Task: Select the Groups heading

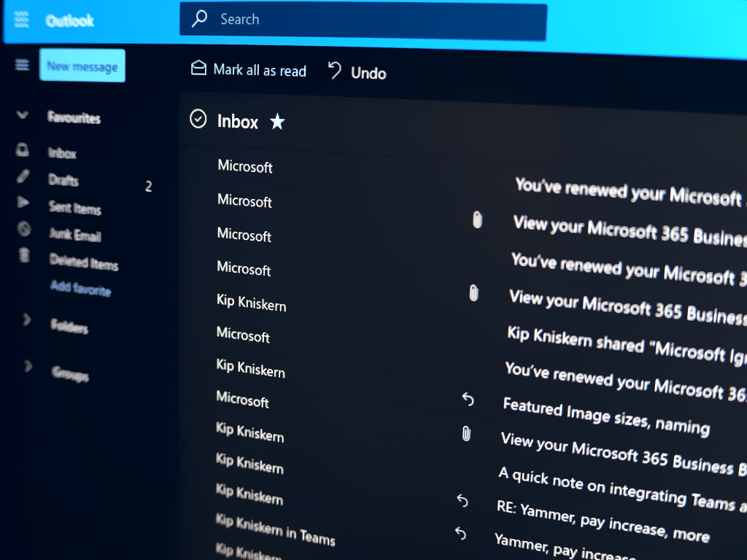Action: tap(70, 373)
